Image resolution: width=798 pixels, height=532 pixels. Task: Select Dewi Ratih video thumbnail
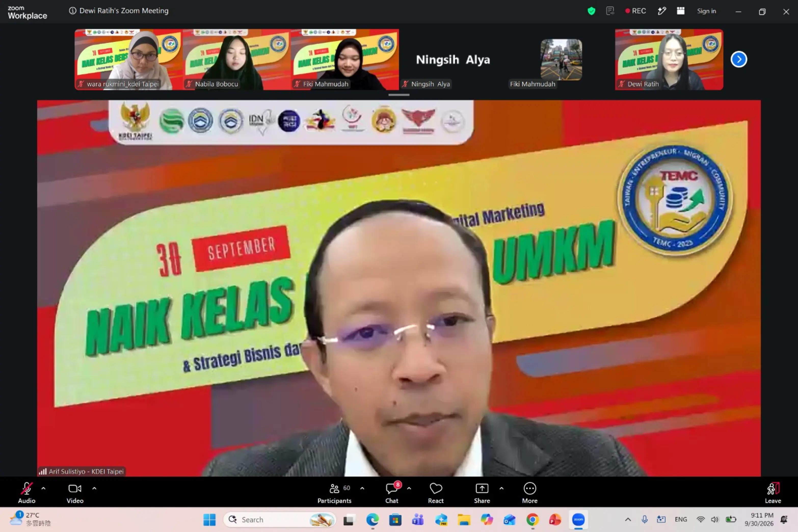(669, 59)
